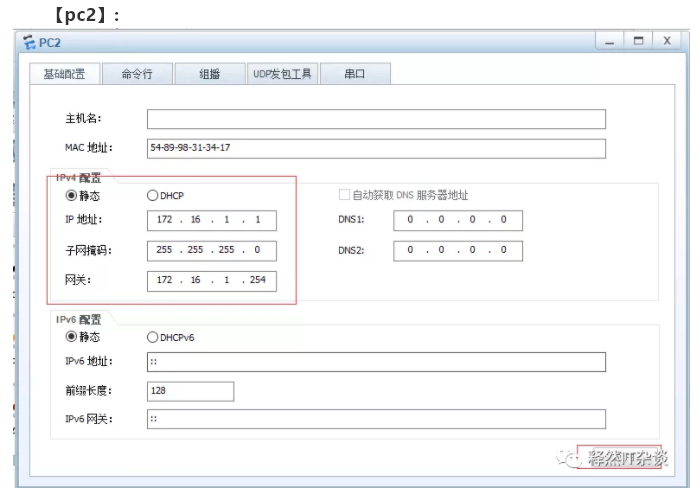Select the DHCPv6 radio button

pyautogui.click(x=153, y=337)
